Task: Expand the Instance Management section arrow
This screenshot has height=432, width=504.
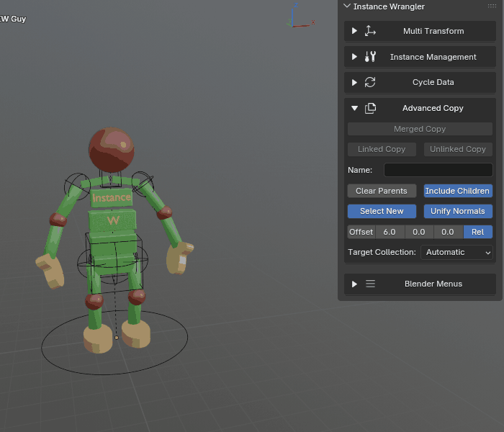Action: pyautogui.click(x=354, y=57)
